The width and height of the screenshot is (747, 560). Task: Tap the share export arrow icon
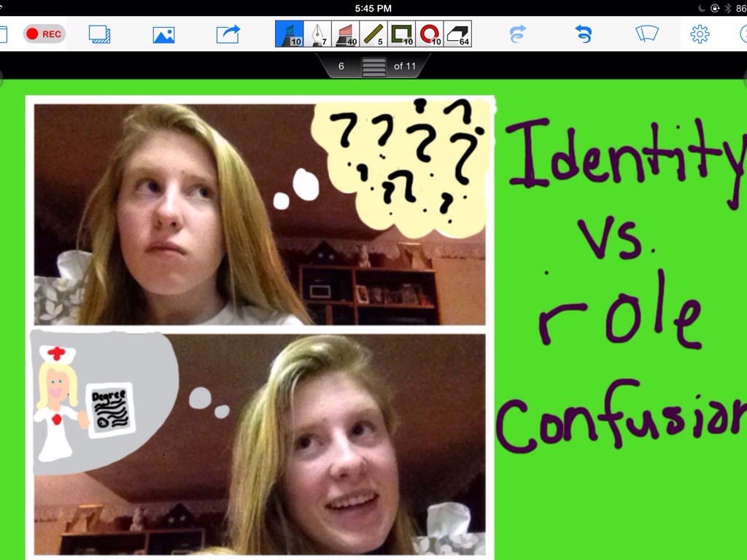228,34
